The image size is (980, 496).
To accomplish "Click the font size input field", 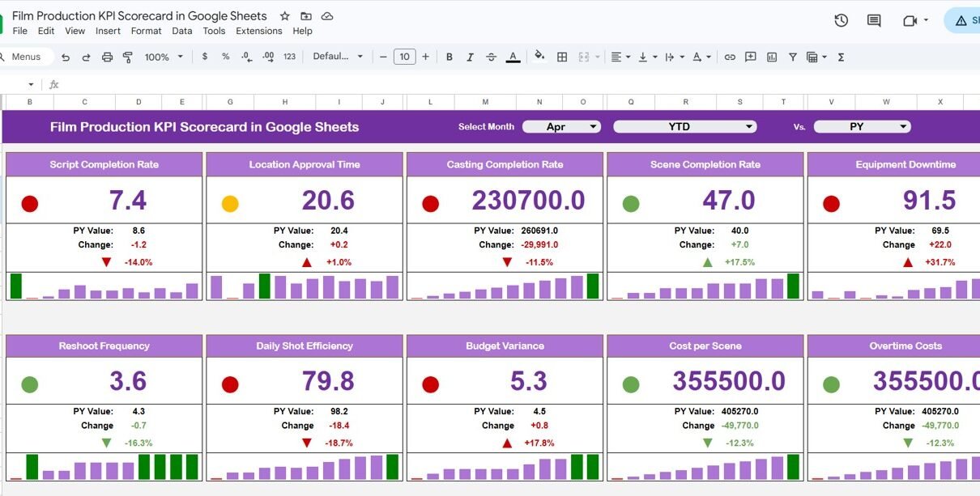I will pos(404,57).
